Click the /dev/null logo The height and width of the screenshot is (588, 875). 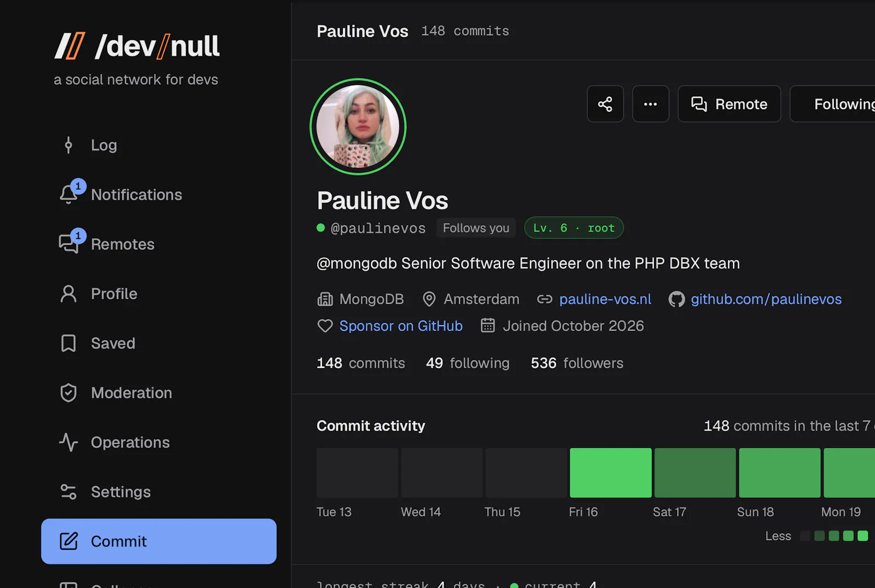[x=137, y=46]
